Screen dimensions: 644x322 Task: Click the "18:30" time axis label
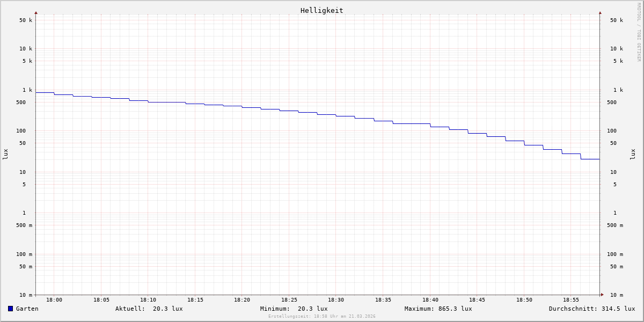coord(336,300)
